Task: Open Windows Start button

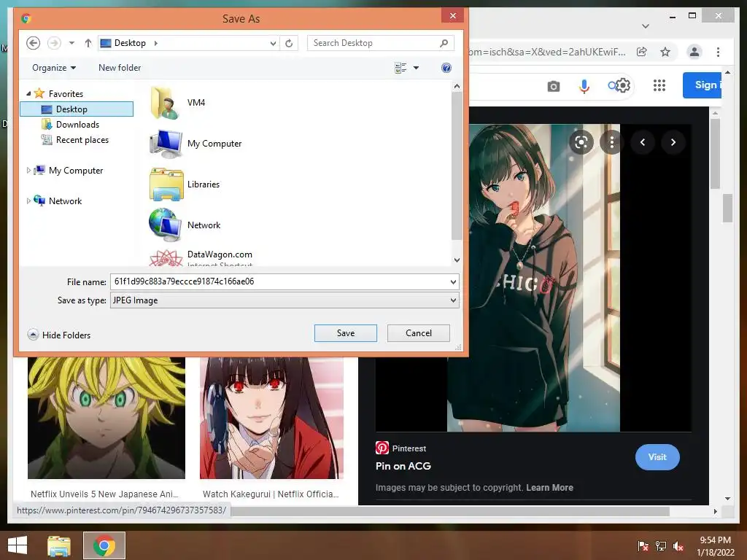Action: [18, 545]
